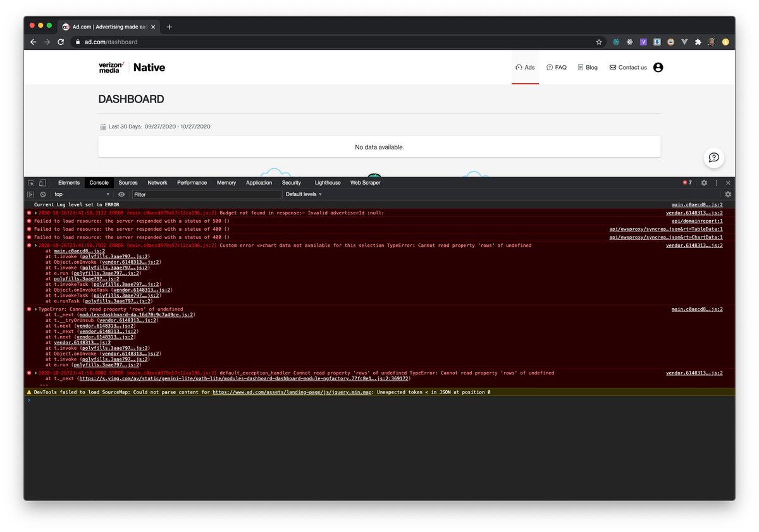Open DevTools settings gear in tab bar
This screenshot has height=532, width=759.
point(704,183)
